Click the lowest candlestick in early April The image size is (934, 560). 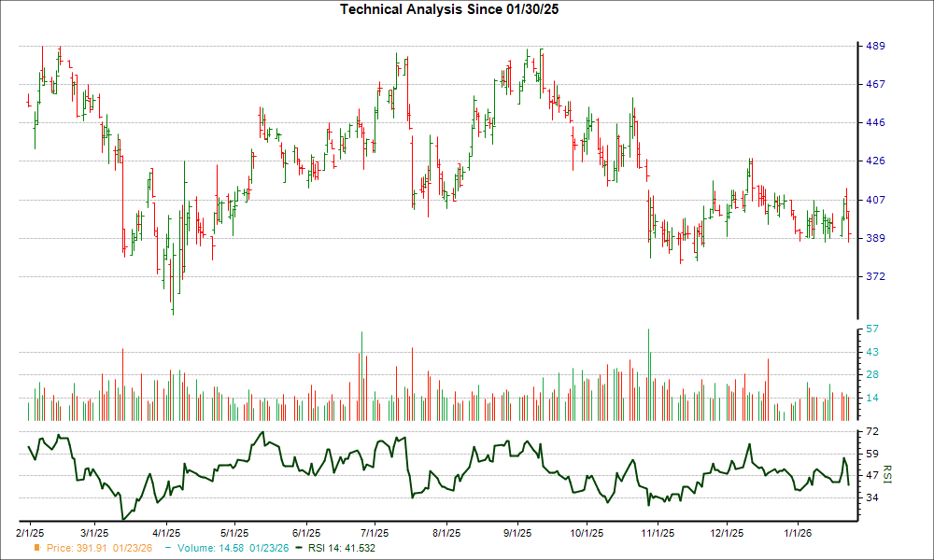[x=172, y=289]
